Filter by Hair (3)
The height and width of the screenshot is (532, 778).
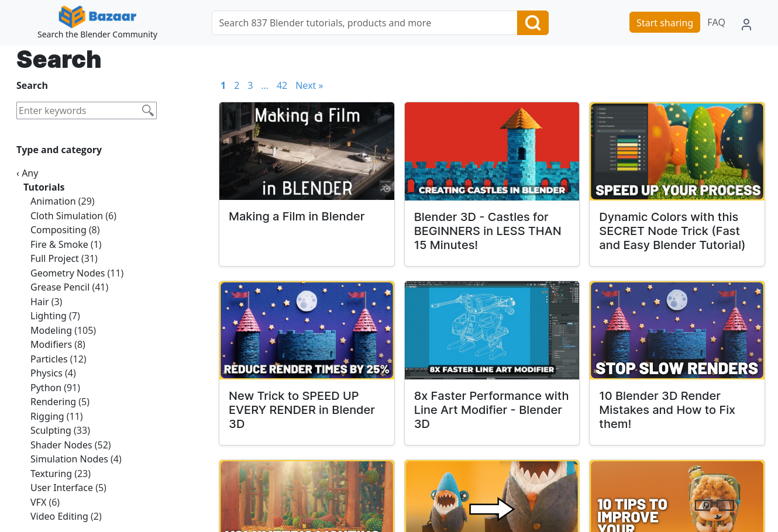click(x=46, y=302)
